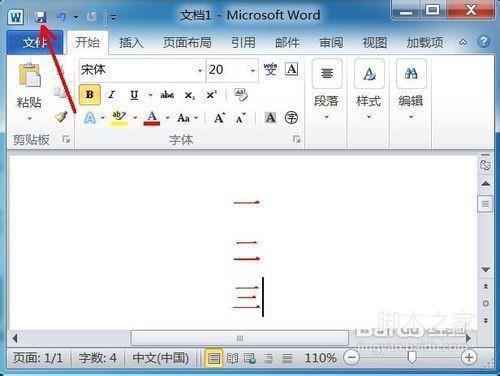The height and width of the screenshot is (376, 500).
Task: Open the 页面布局 tab
Action: [187, 43]
